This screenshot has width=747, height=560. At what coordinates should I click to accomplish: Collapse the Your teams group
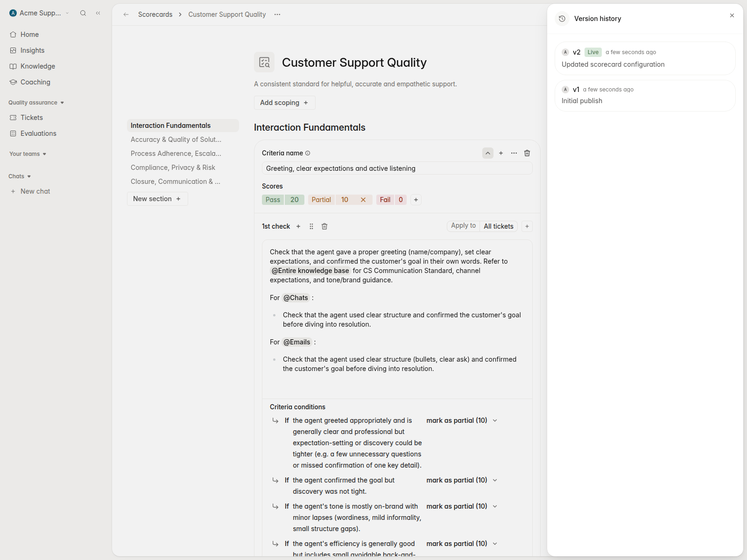[x=28, y=154]
